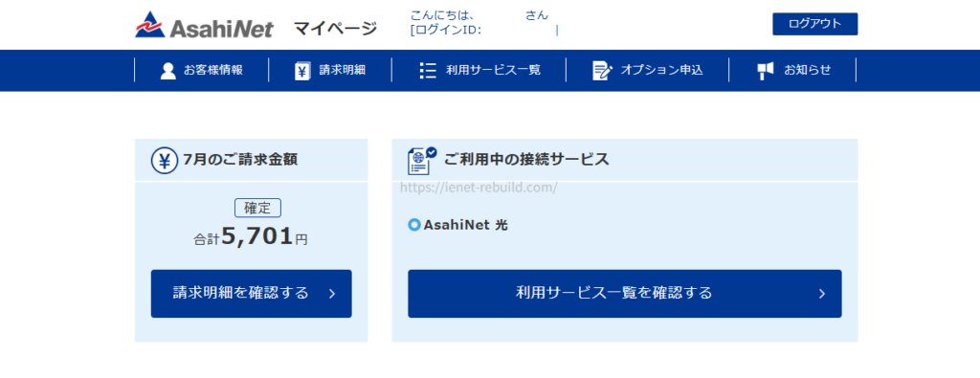
Task: Click the chevron on 請求明細を確認する button
Action: coord(332,294)
